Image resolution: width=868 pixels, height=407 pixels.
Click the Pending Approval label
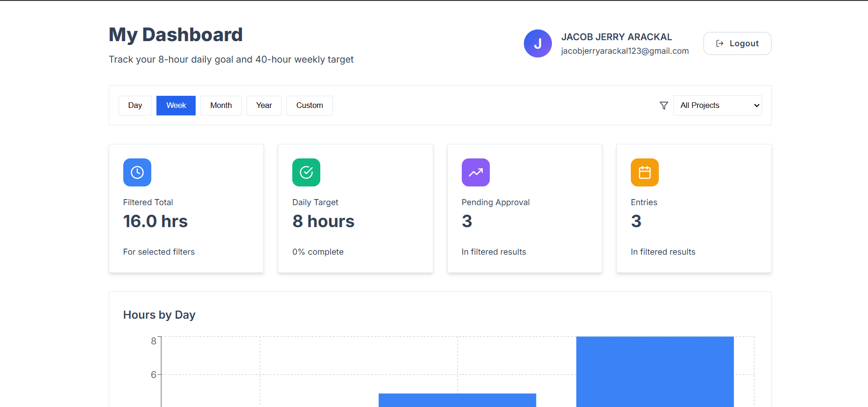point(495,202)
